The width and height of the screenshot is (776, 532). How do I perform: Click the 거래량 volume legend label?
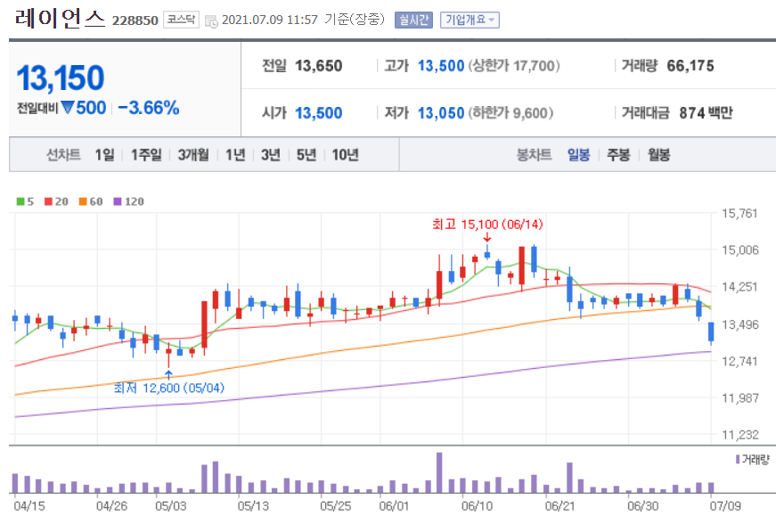coord(752,460)
